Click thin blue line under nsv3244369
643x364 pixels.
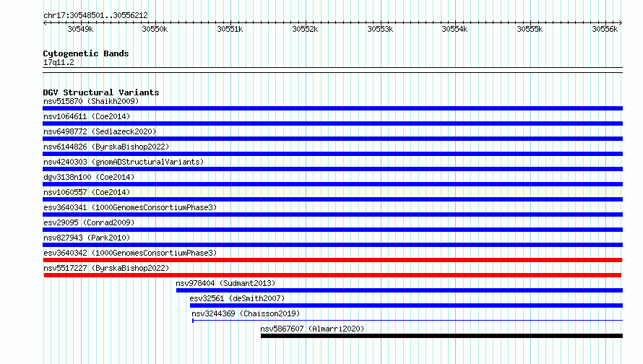point(407,320)
